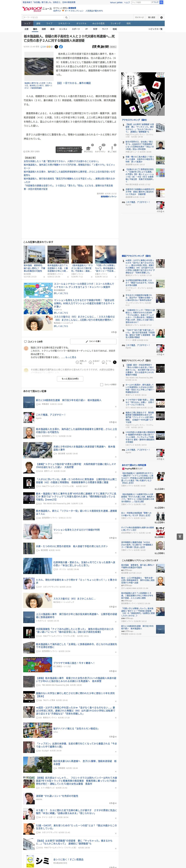This screenshot has width=186, height=868.
Task: Click the 記事に関する報告 report icon
Action: (x=24, y=152)
